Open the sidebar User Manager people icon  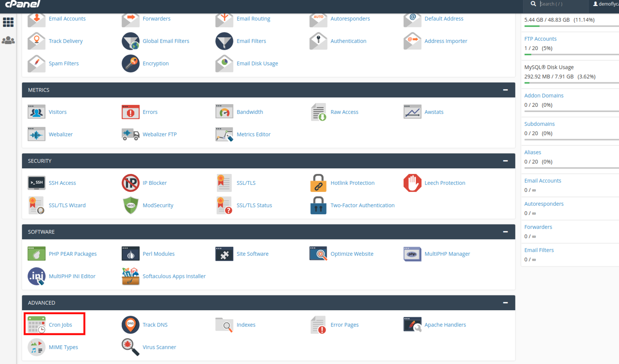pyautogui.click(x=8, y=40)
